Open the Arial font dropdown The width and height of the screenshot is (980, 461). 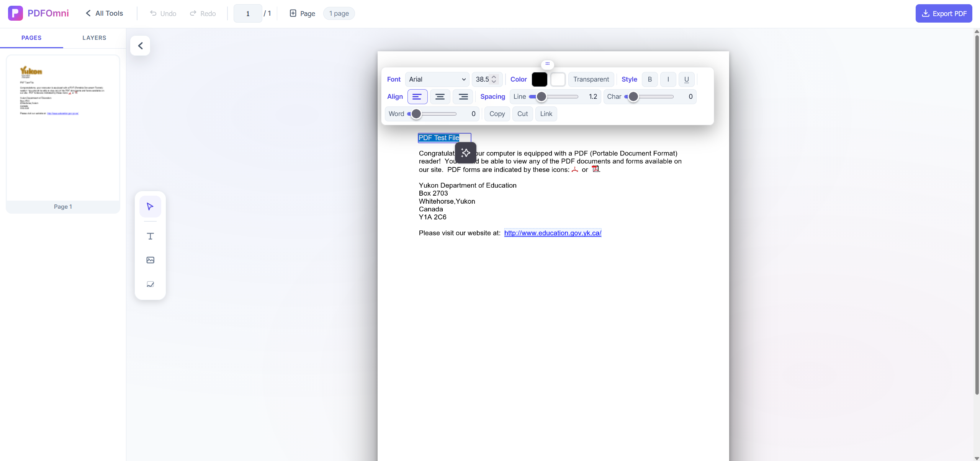click(x=437, y=79)
